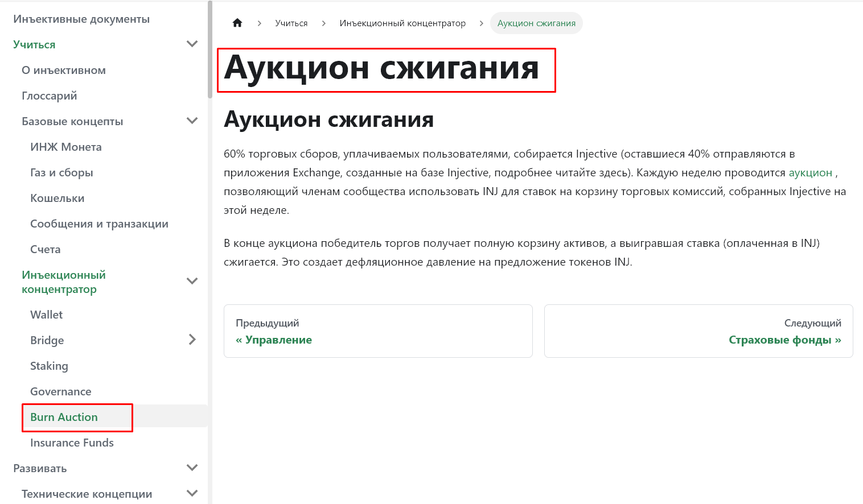The width and height of the screenshot is (863, 504).
Task: Select 'Инъекционный концентратор' sidebar category
Action: tap(64, 282)
